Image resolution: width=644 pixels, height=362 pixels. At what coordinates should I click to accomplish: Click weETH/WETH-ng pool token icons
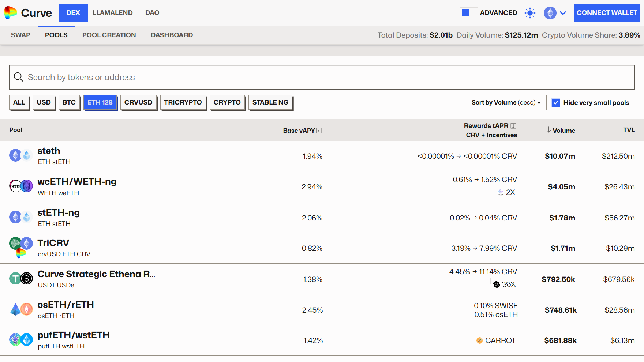[x=21, y=186]
